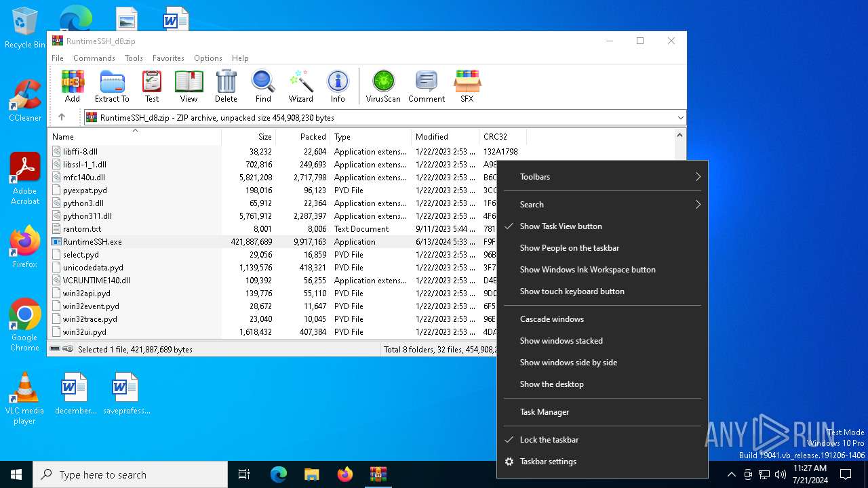This screenshot has width=868, height=488.
Task: Run the VirusScan bug icon
Action: click(x=383, y=86)
